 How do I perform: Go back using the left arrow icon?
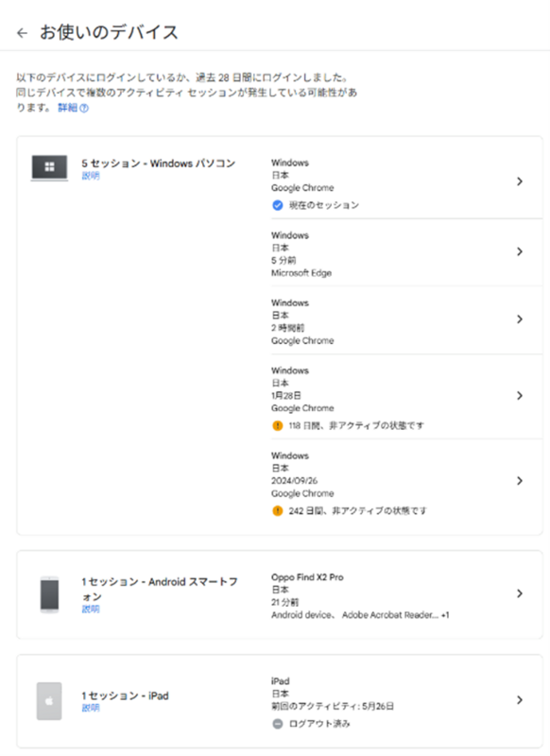coord(22,33)
